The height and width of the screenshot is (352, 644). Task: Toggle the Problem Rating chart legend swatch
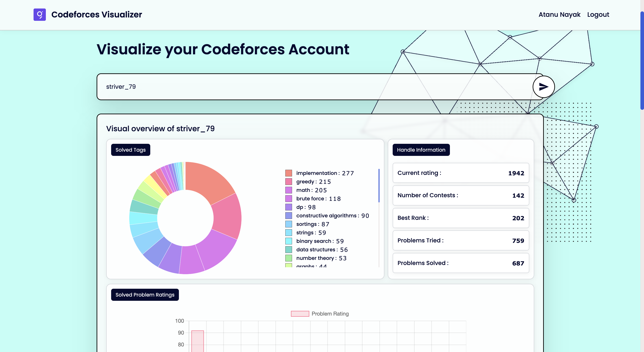[300, 314]
